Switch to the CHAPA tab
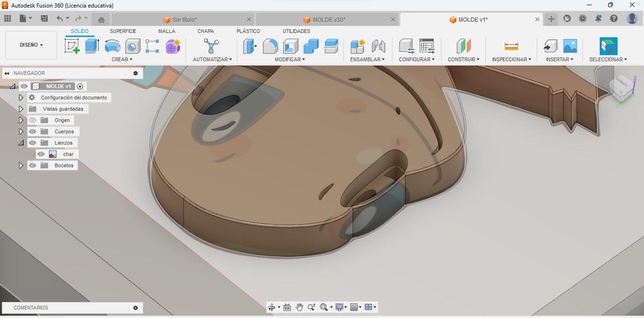The image size is (644, 318). click(206, 31)
